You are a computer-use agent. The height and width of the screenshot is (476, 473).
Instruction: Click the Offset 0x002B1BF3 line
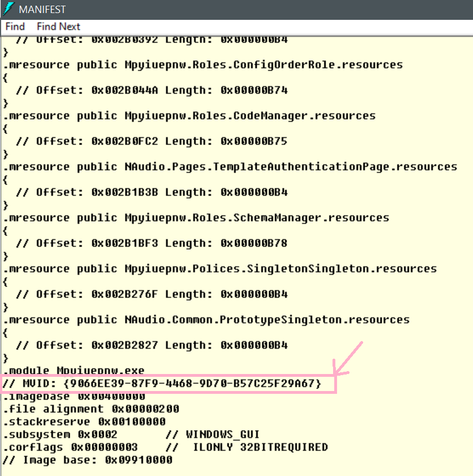tap(152, 243)
